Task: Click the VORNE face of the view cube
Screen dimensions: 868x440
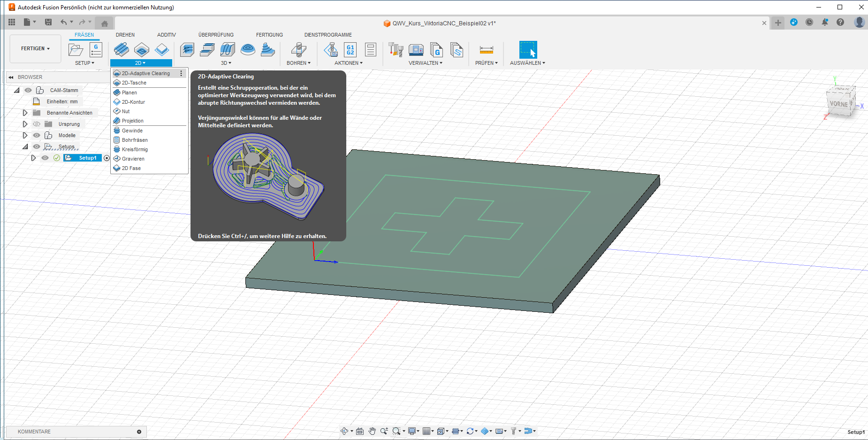Action: 838,104
